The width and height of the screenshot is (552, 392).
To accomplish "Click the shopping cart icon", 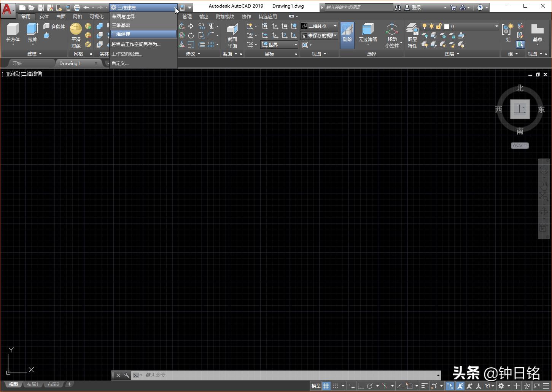I will point(453,7).
